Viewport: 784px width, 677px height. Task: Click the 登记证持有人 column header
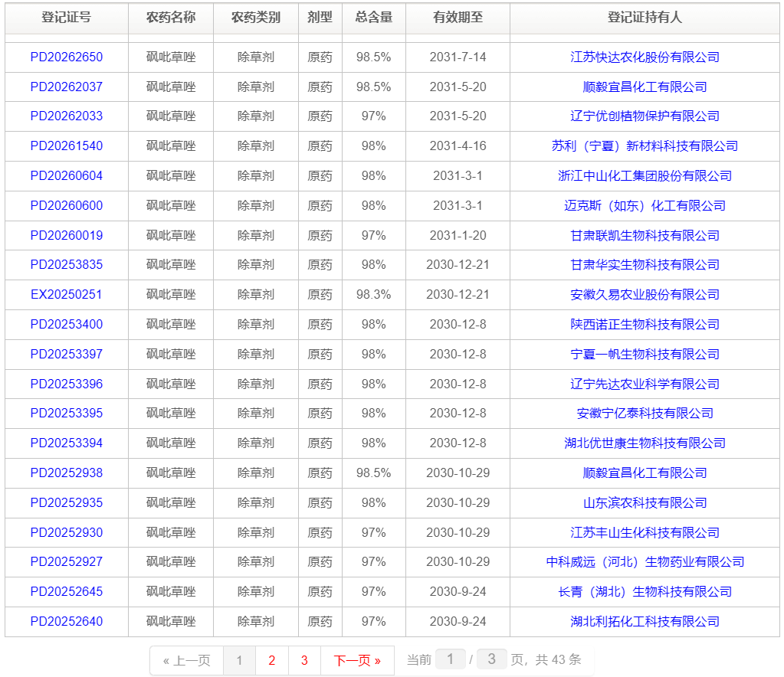(645, 18)
